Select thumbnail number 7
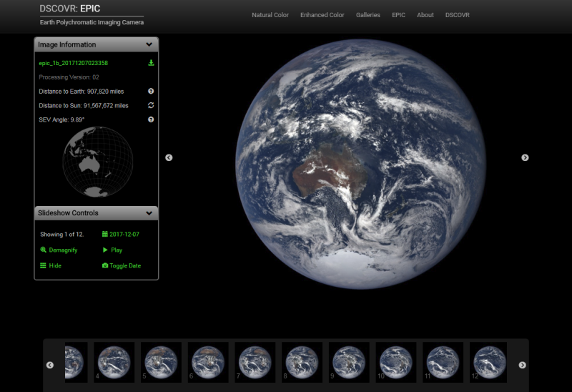572x392 pixels. point(255,362)
